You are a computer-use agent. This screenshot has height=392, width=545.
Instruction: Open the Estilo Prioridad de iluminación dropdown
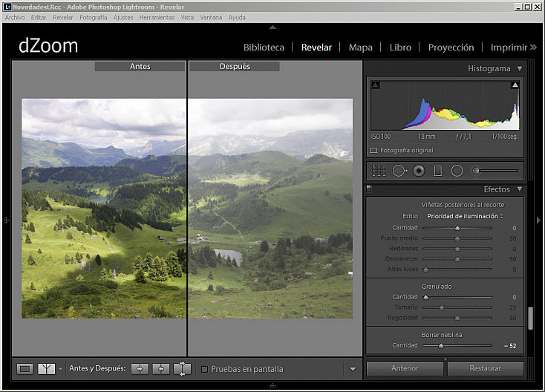coord(465,216)
